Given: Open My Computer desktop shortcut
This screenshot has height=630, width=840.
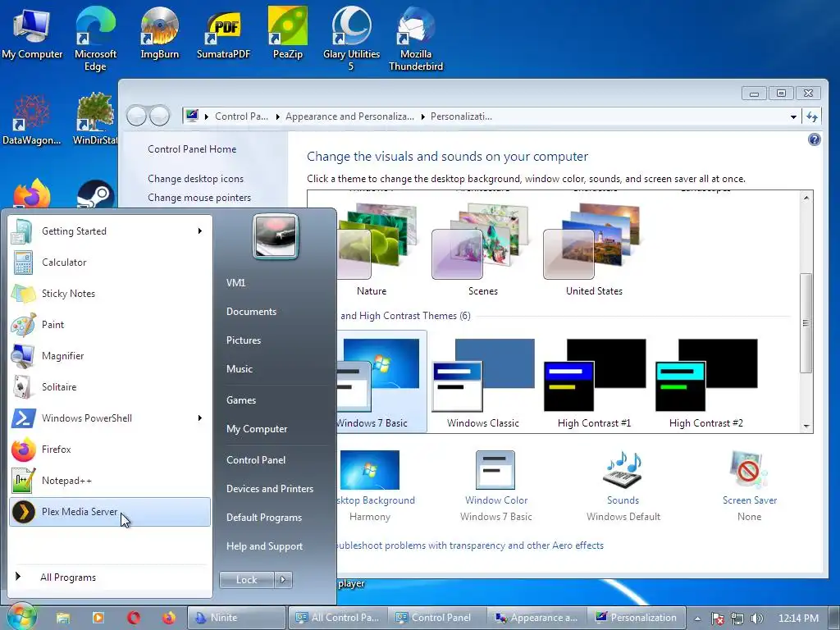Looking at the screenshot, I should click(32, 32).
